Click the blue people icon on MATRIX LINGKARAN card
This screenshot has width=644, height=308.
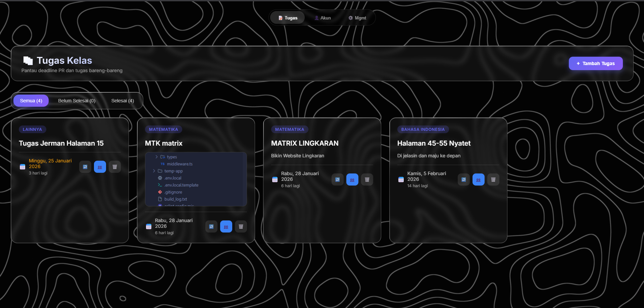(x=352, y=179)
